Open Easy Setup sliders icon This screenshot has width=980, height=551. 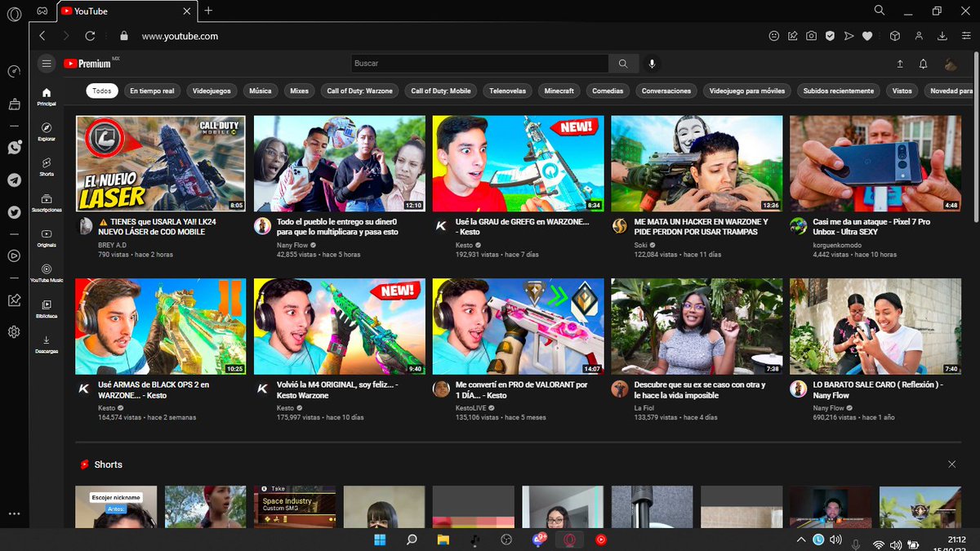(x=965, y=36)
